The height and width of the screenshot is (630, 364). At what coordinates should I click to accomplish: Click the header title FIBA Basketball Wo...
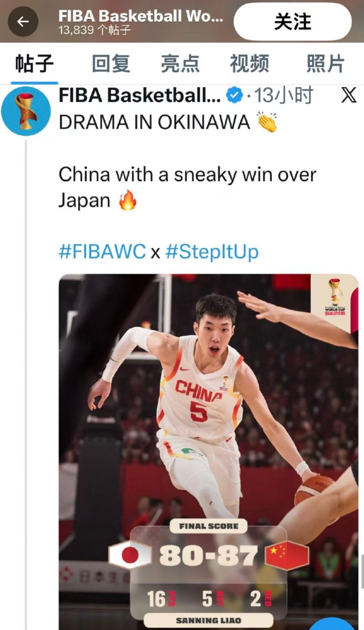[141, 16]
